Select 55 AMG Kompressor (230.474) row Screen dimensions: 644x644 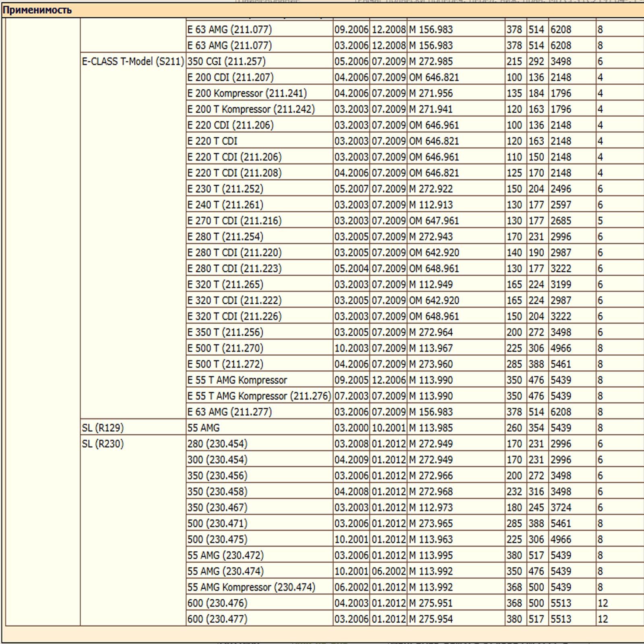pyautogui.click(x=251, y=587)
